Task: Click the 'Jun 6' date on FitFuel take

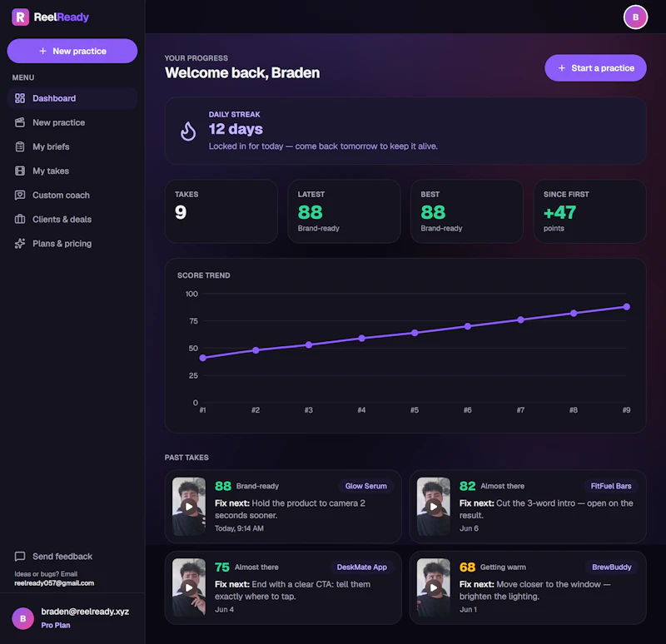Action: click(469, 528)
